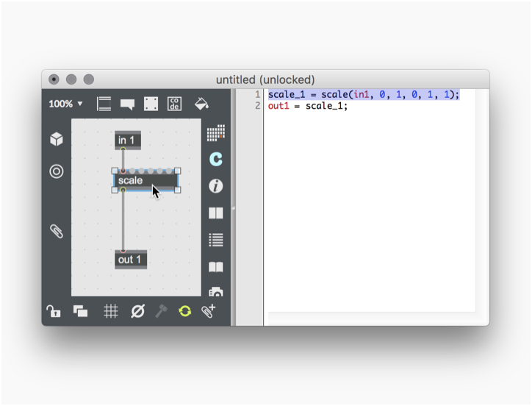
Task: Open the grid calendar icon in right sidebar
Action: [216, 133]
